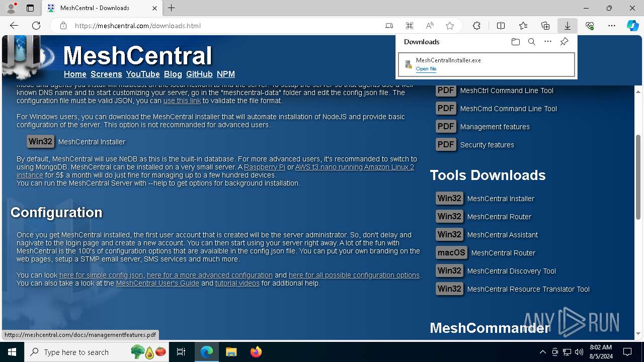Click Win32 MeshCentral Installer in main text
Screen dimensions: 644x362
[40, 142]
